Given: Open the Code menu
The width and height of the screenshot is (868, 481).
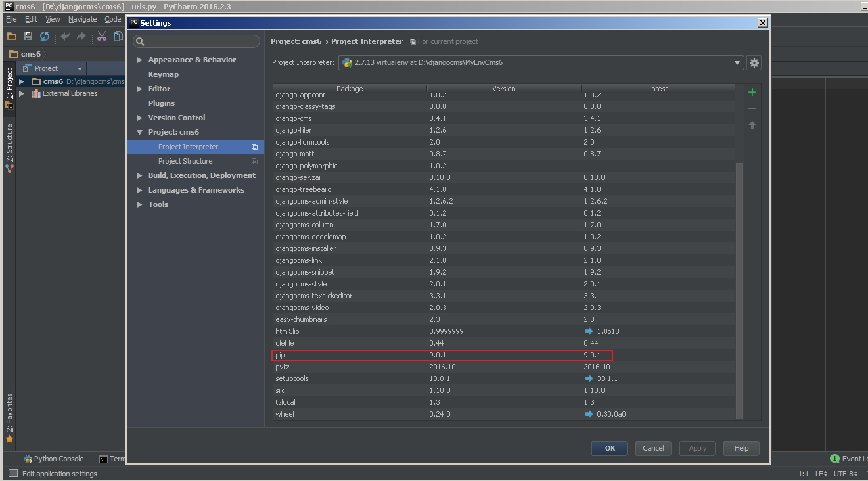Looking at the screenshot, I should (x=113, y=19).
